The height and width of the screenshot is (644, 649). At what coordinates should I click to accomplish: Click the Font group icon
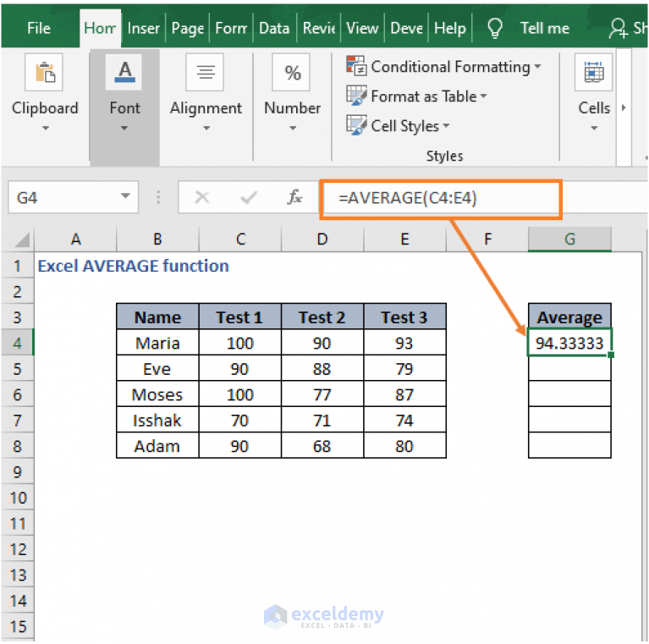(x=124, y=73)
